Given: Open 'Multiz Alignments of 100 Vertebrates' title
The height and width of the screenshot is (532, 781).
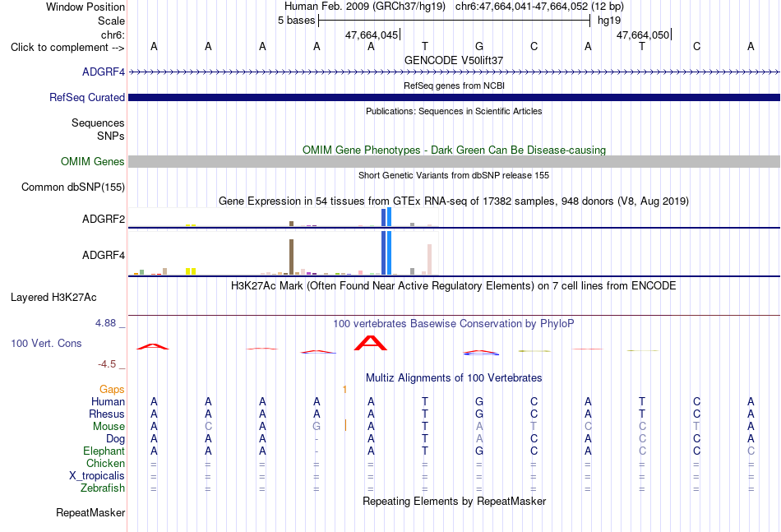Looking at the screenshot, I should [454, 378].
